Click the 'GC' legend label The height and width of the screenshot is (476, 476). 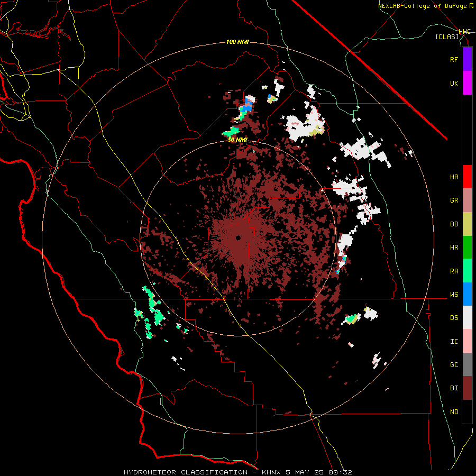[x=454, y=365]
